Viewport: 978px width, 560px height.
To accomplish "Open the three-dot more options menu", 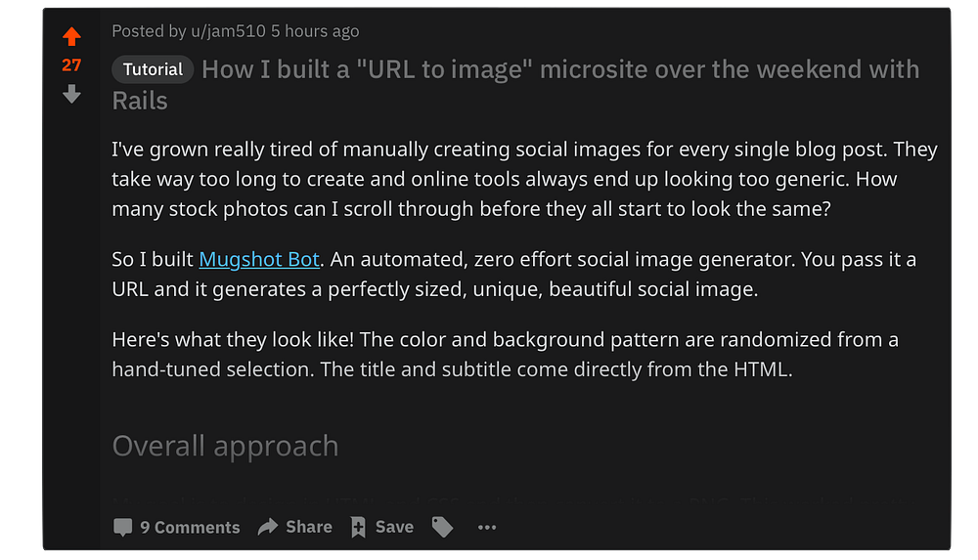I will pos(487,528).
